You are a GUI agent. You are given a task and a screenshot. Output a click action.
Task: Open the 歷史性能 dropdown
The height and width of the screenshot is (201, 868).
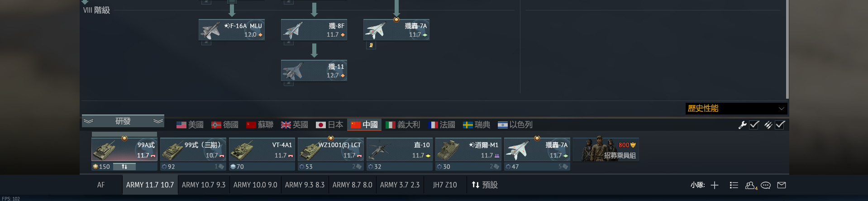point(736,109)
